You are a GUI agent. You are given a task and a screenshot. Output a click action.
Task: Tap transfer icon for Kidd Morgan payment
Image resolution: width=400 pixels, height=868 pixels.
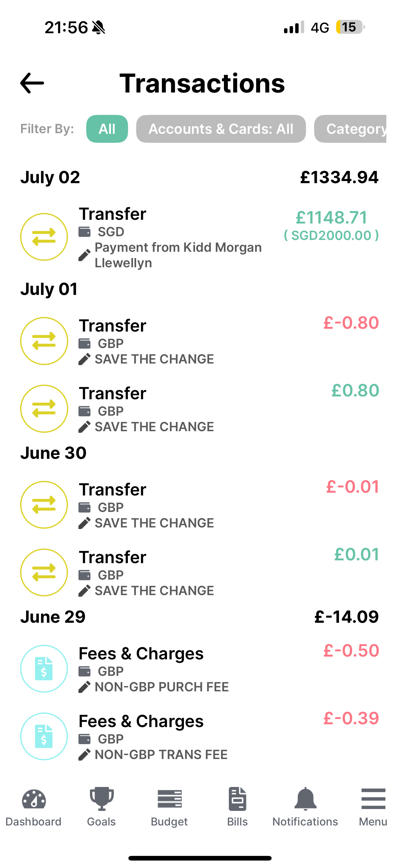tap(44, 237)
